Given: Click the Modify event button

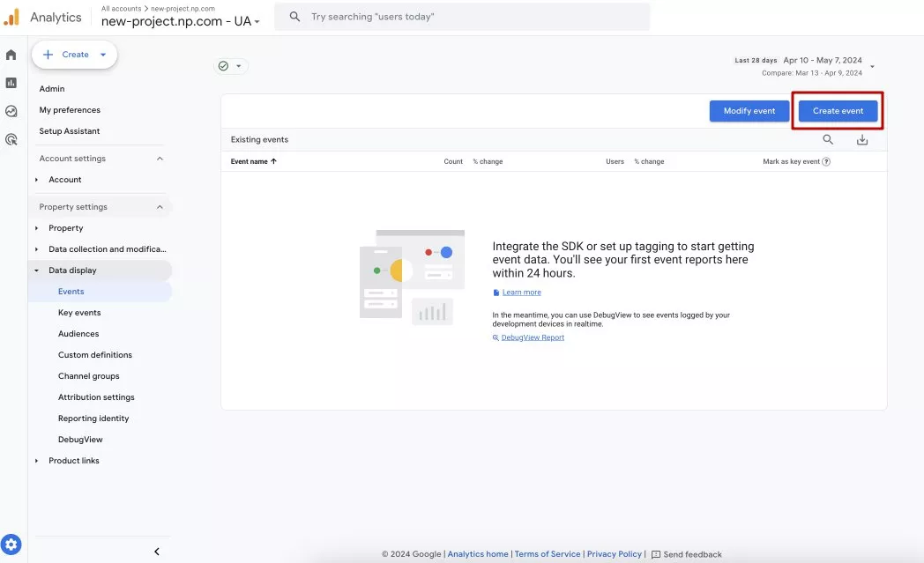Looking at the screenshot, I should [x=749, y=111].
